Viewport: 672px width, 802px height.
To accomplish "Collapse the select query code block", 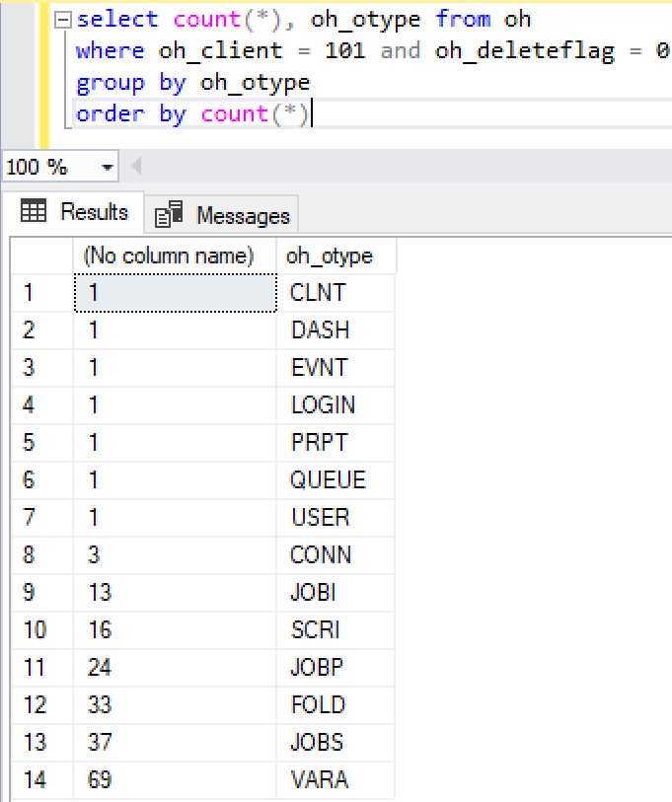I will [63, 20].
